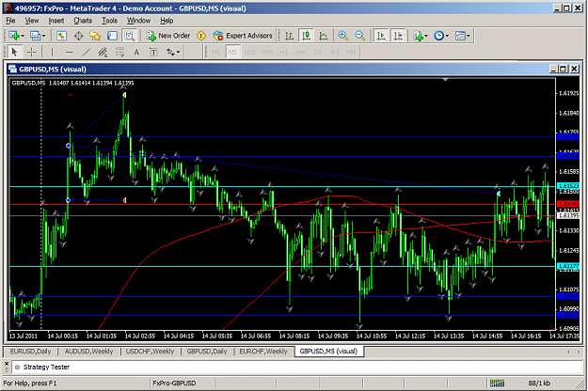
Task: Click the Zoom Out magnifier icon
Action: (359, 36)
